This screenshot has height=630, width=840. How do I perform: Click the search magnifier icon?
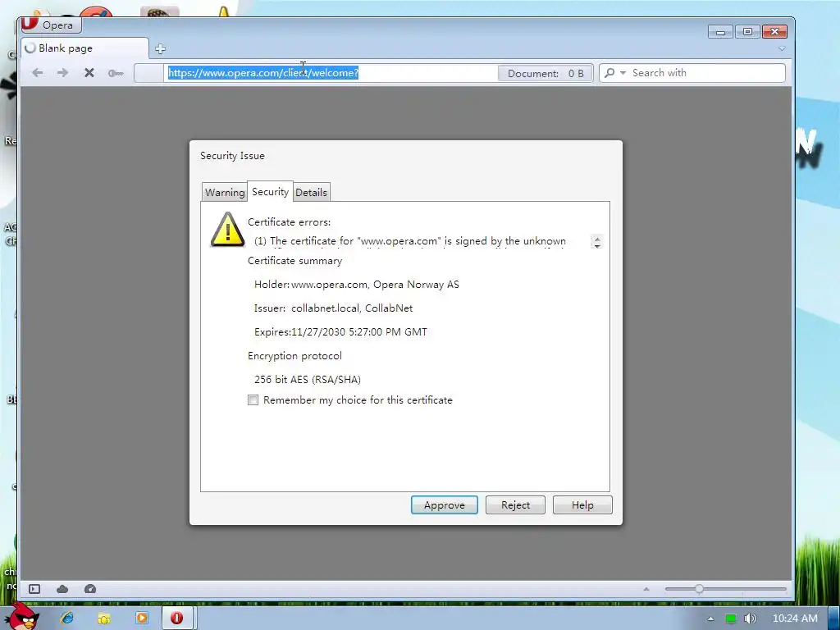pos(609,73)
